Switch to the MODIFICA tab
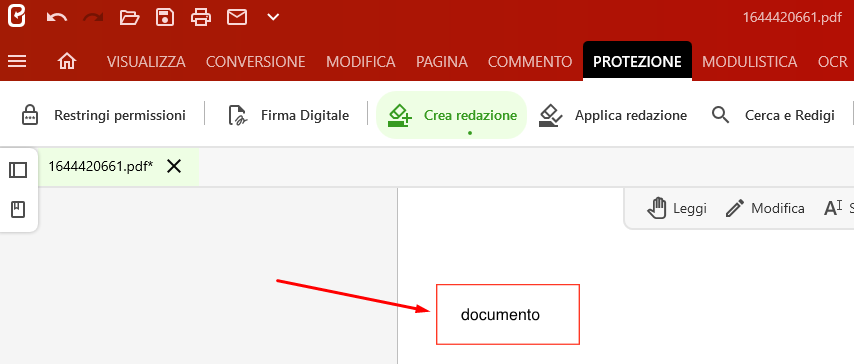 pyautogui.click(x=361, y=62)
